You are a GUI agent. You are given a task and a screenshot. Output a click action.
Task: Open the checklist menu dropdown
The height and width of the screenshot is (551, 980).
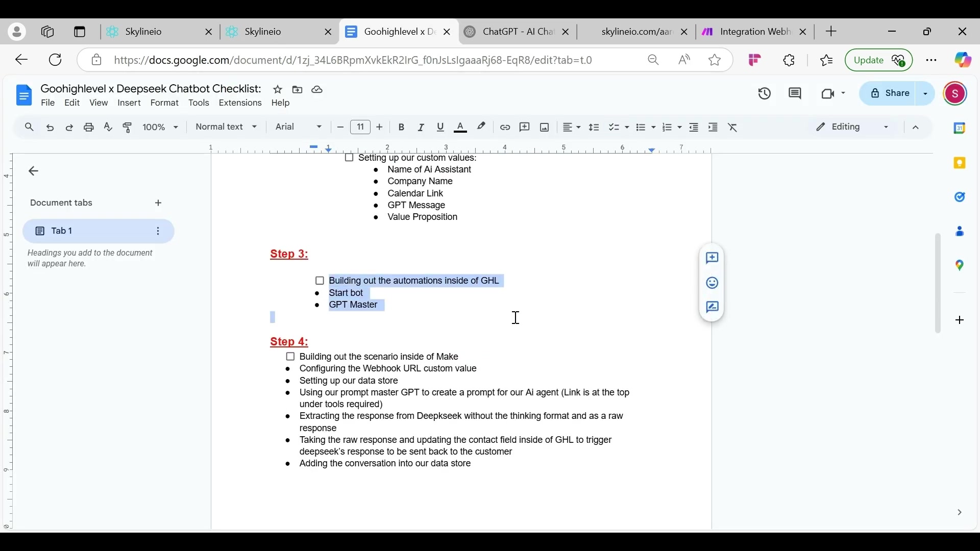pyautogui.click(x=619, y=128)
